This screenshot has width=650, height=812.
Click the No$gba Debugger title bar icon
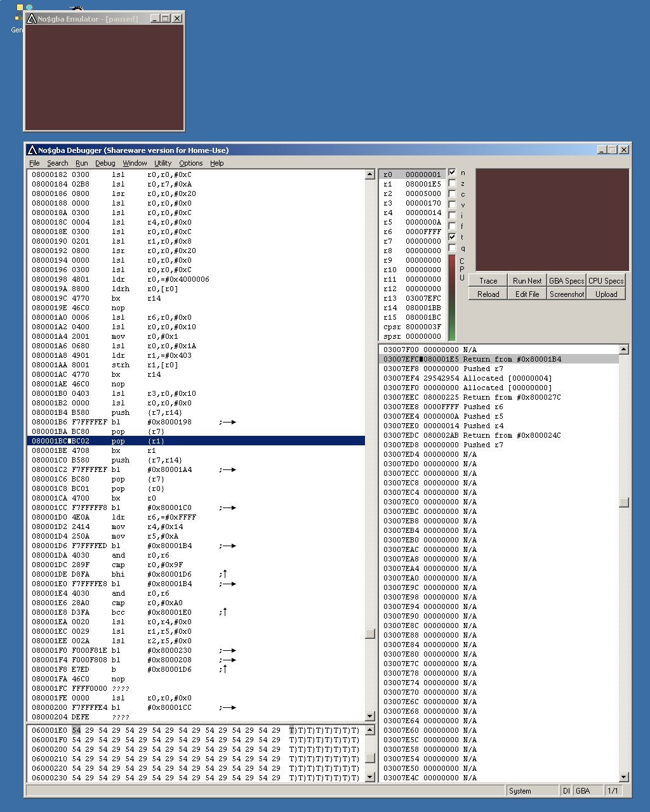(x=32, y=150)
